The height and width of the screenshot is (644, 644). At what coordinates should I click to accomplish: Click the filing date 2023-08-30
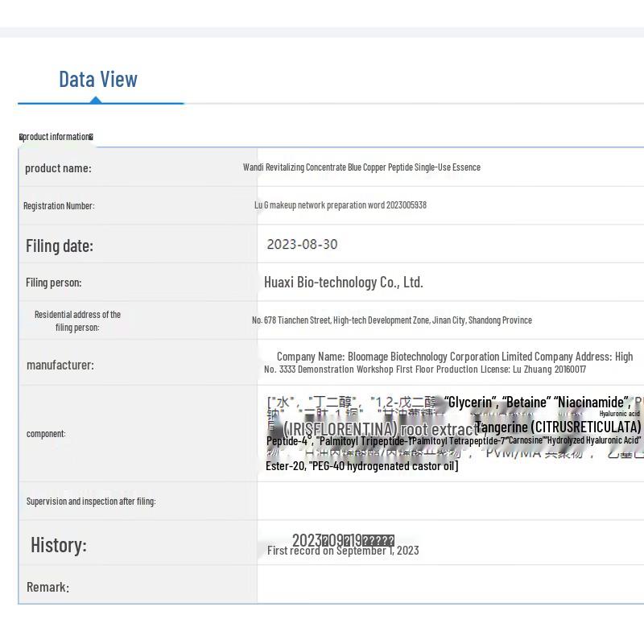[x=302, y=245]
